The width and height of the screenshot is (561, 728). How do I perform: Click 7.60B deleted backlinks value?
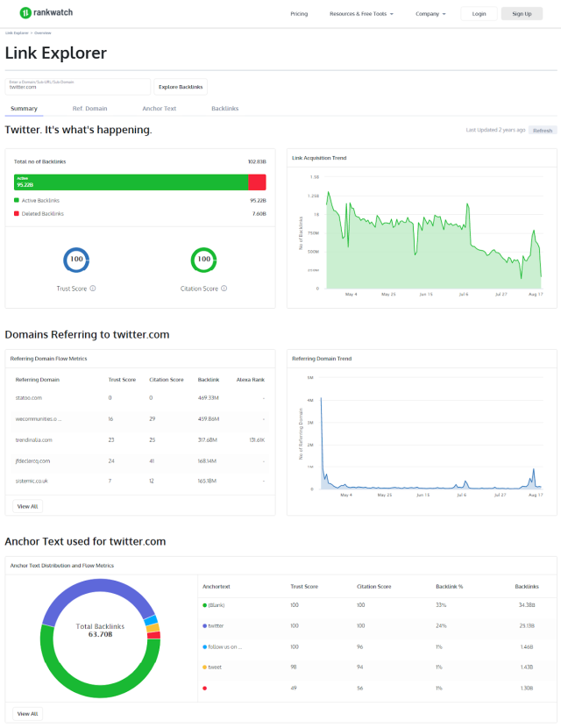[x=259, y=213]
